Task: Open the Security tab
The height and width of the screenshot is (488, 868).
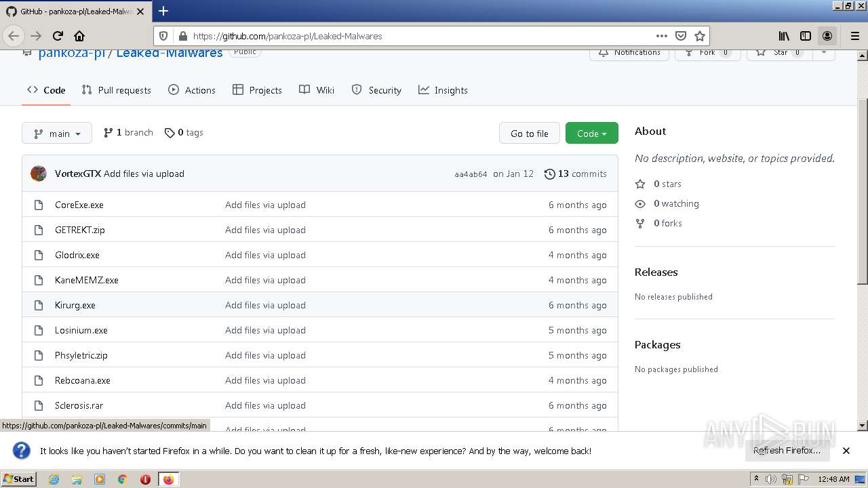Action: click(x=376, y=90)
